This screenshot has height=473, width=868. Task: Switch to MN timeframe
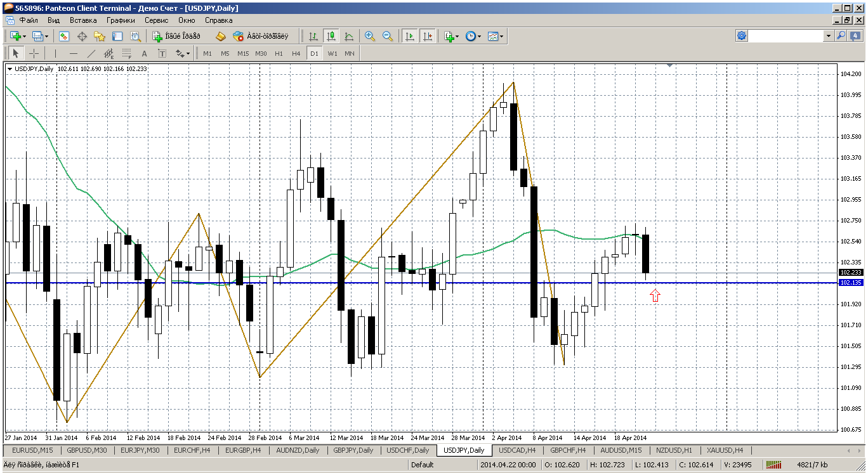click(x=350, y=53)
